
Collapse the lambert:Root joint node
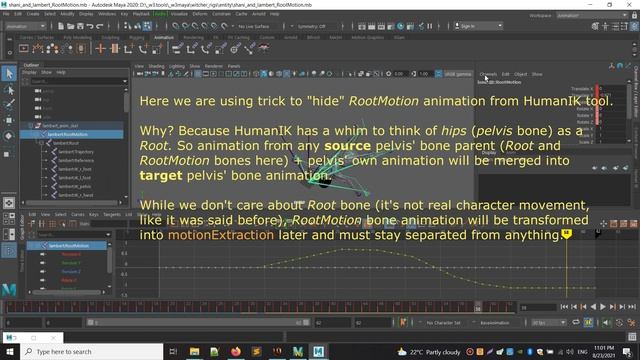tap(41, 143)
